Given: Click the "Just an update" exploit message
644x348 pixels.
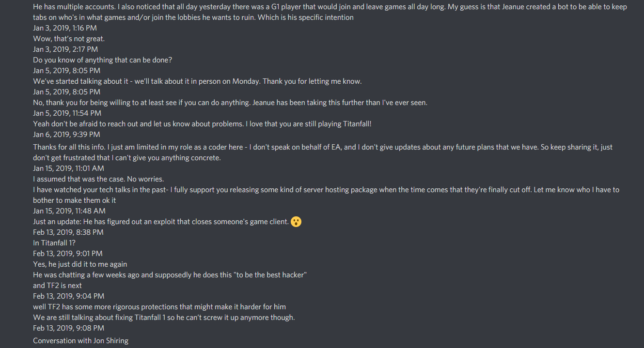Looking at the screenshot, I should pos(161,222).
